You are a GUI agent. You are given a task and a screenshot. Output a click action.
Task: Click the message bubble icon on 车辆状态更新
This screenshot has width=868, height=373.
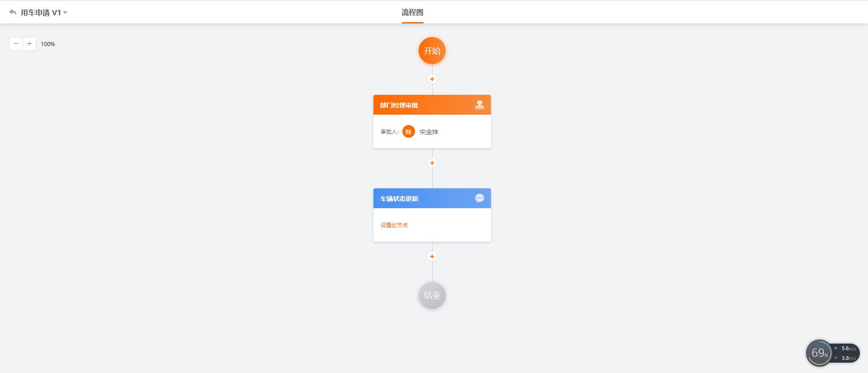(x=480, y=198)
